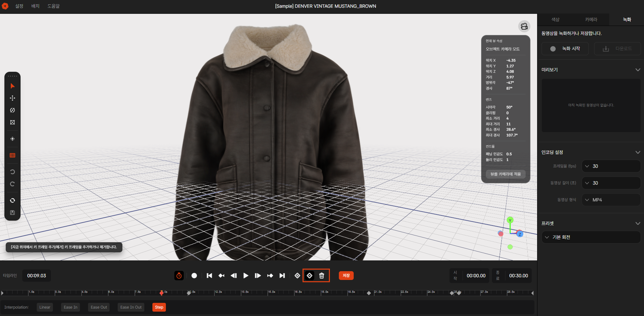Delete the selected keyframe with the trash icon
Screen dimensions: 644x316
pos(322,275)
